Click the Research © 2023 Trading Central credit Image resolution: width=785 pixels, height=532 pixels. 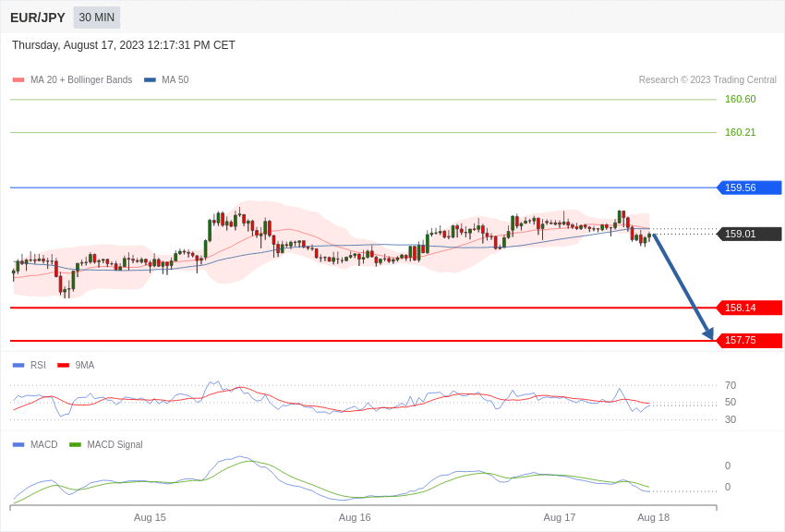(x=707, y=79)
